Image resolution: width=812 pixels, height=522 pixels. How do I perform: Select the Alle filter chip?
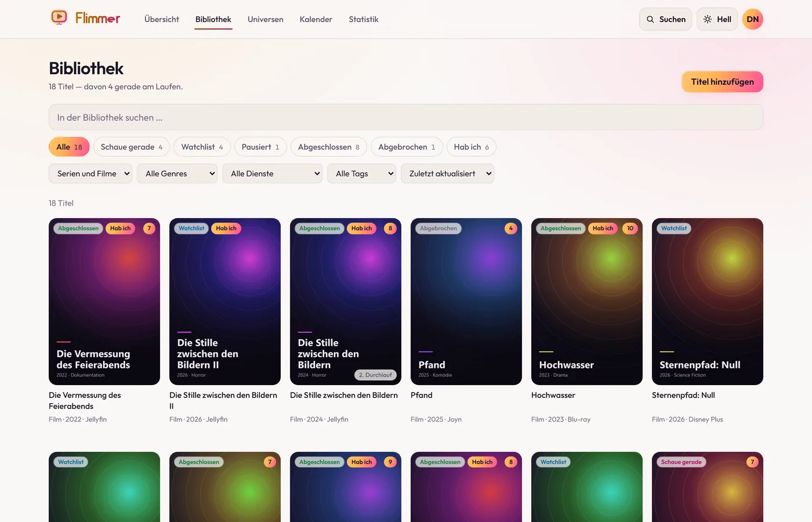coord(69,147)
